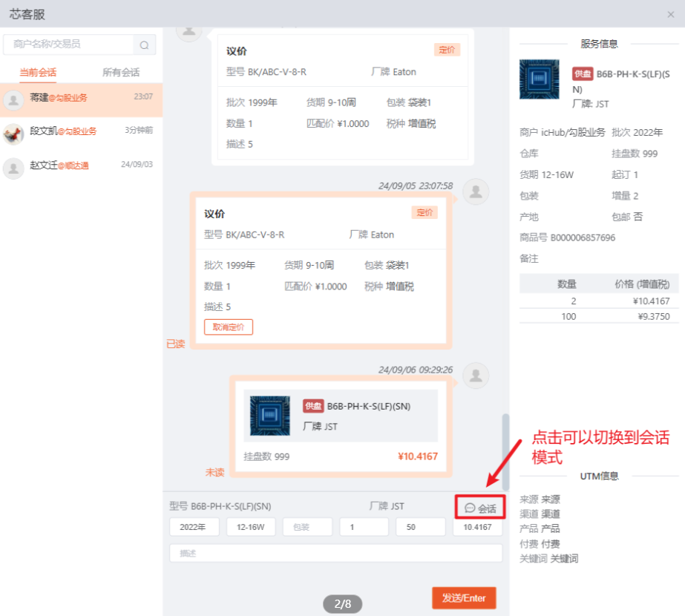This screenshot has width=685, height=616.
Task: Click the 描述 input field
Action: [335, 553]
